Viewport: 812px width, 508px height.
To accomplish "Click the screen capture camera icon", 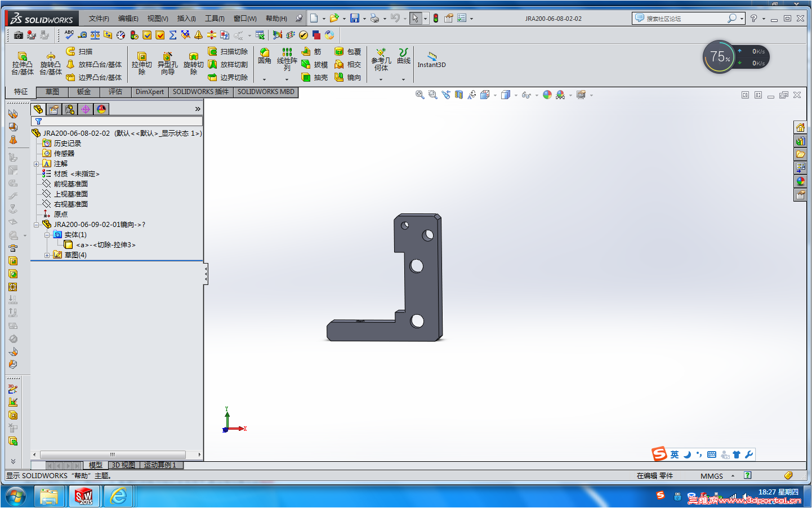I will click(18, 35).
